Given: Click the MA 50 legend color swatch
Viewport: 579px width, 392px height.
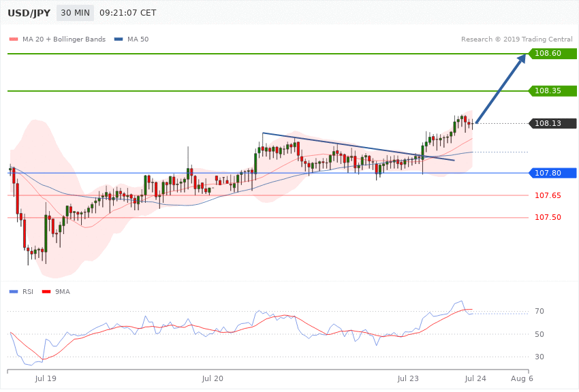Looking at the screenshot, I should 119,39.
